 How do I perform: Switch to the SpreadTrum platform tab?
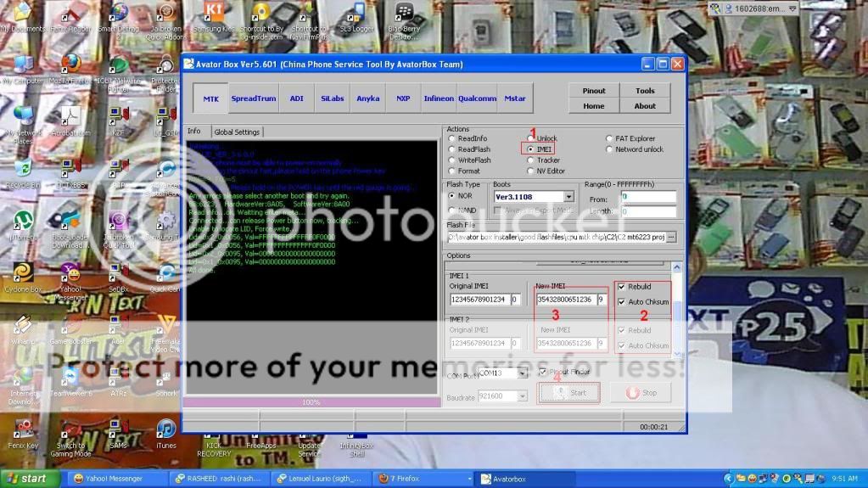253,98
